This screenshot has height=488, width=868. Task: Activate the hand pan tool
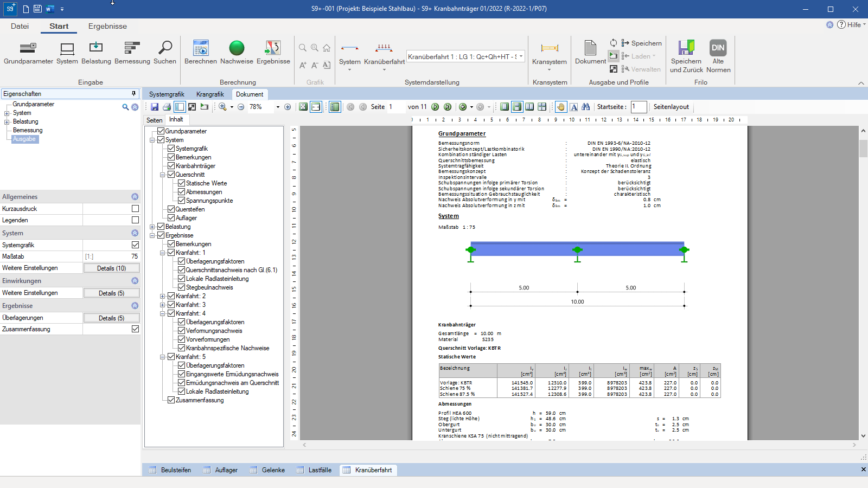coord(561,107)
